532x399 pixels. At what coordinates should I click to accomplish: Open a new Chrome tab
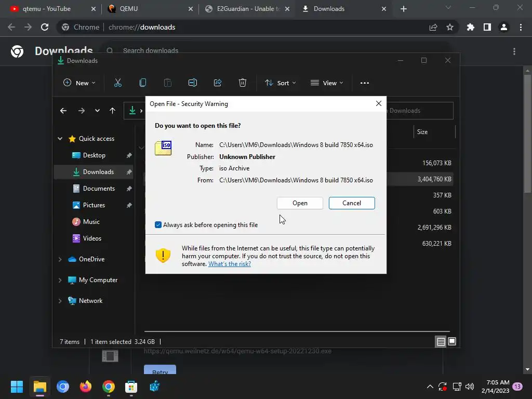click(x=403, y=9)
